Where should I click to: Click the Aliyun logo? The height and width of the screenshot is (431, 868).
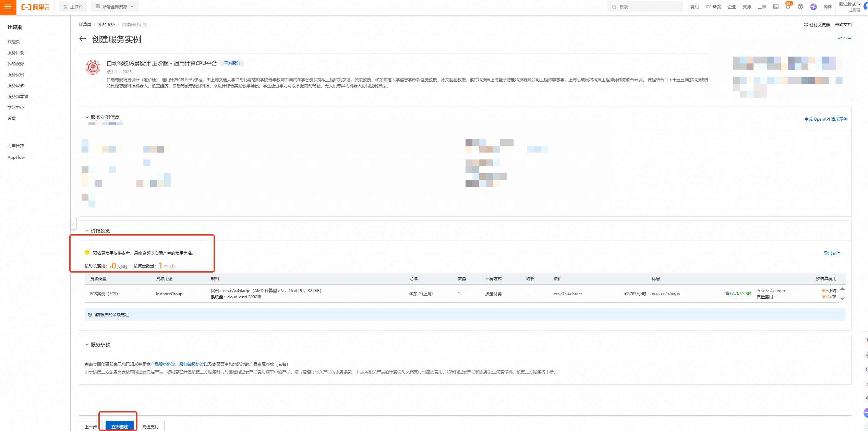point(36,7)
